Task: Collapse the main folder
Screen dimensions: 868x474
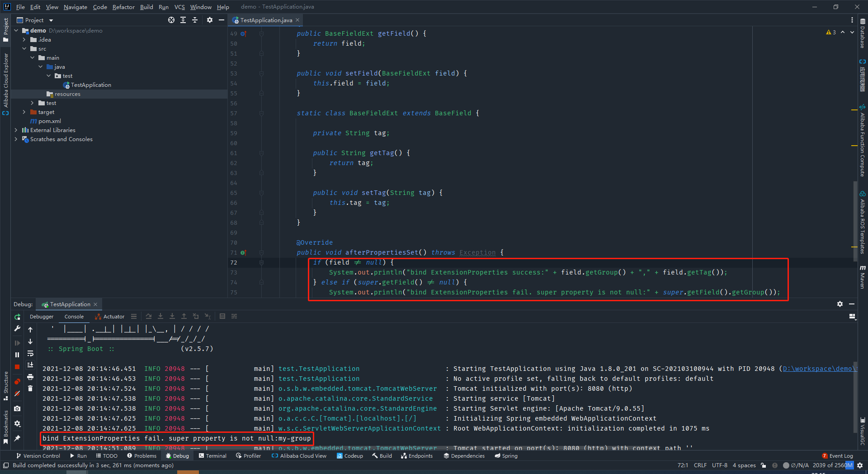Action: coord(33,58)
